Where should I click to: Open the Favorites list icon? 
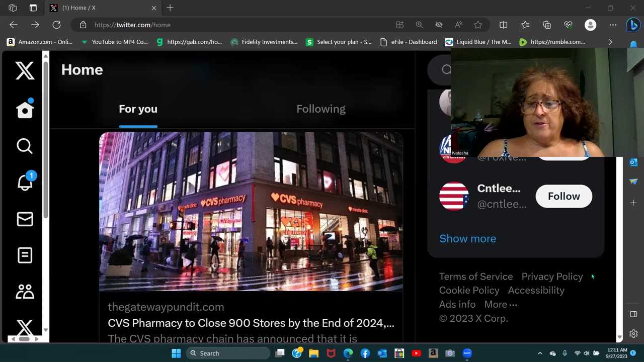525,25
